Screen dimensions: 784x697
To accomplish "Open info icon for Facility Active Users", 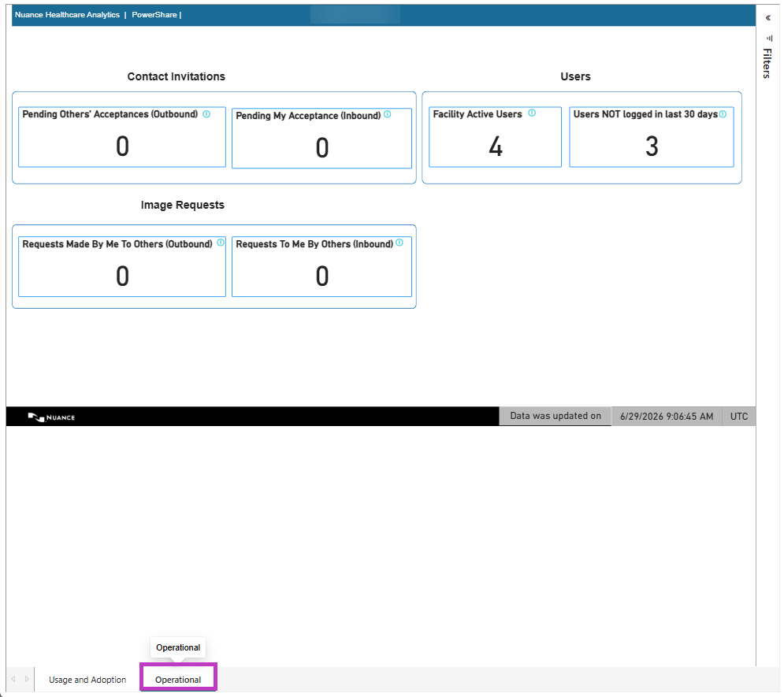I will (532, 113).
